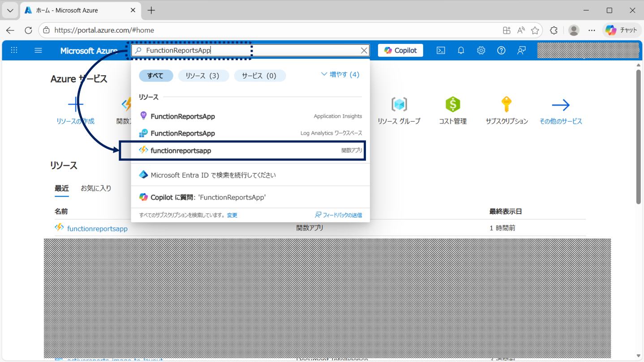
Task: Open FunctionReportsApp Application Insights result
Action: click(x=250, y=116)
